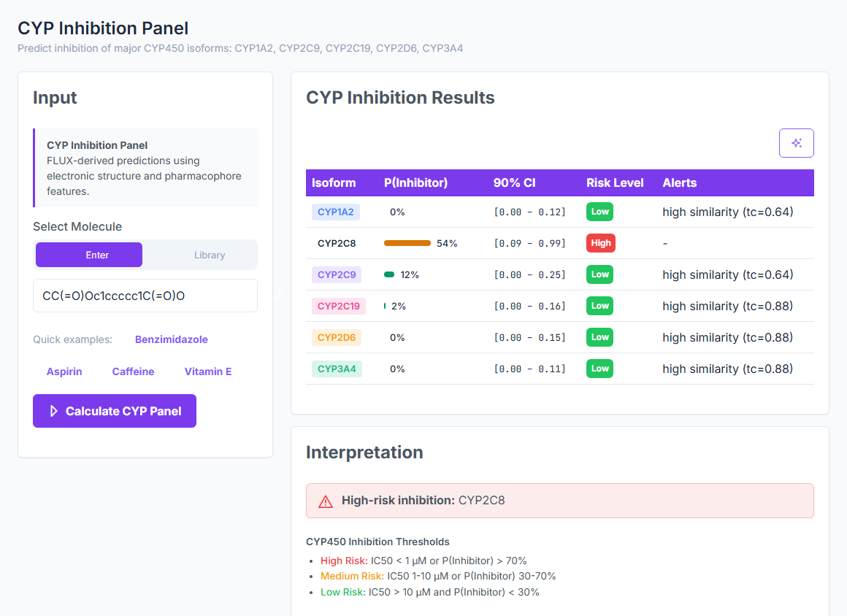Select the CYP3A4 isoform tag
The image size is (847, 616).
(x=337, y=369)
